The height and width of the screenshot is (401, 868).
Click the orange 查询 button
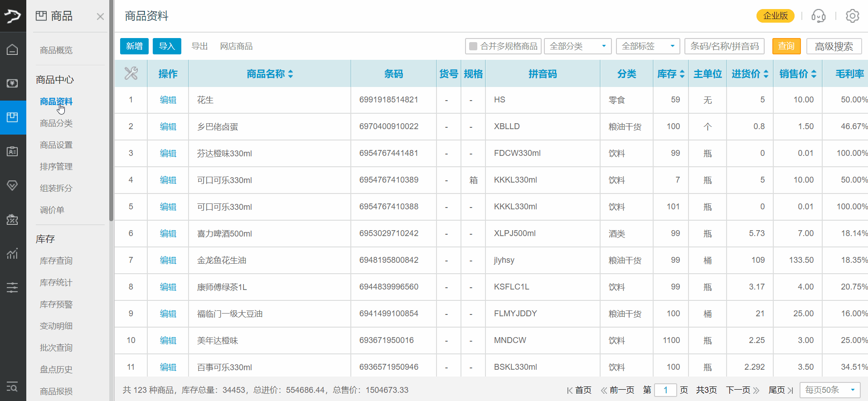[x=786, y=46]
